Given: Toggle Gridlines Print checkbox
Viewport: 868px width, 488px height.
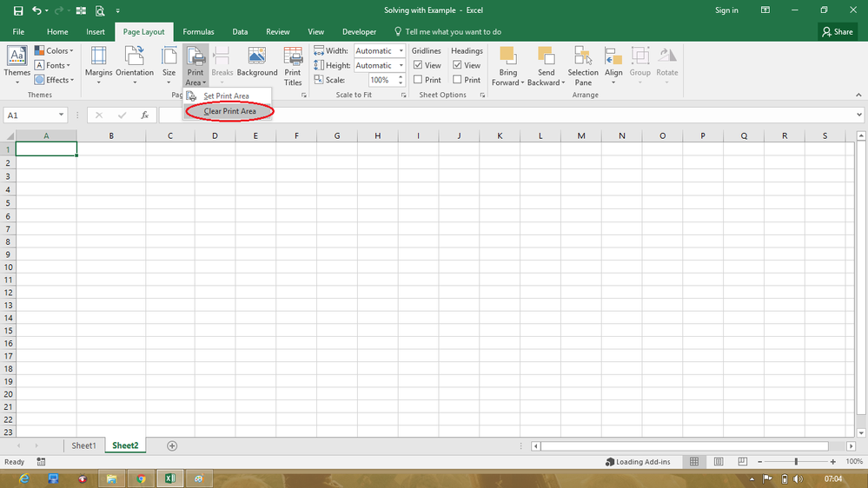Looking at the screenshot, I should point(418,80).
